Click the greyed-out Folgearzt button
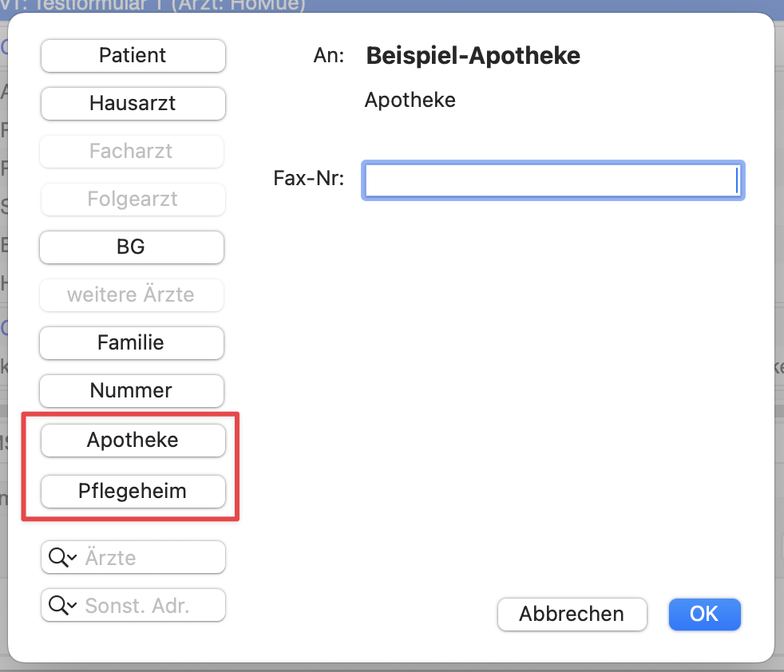 coord(133,200)
